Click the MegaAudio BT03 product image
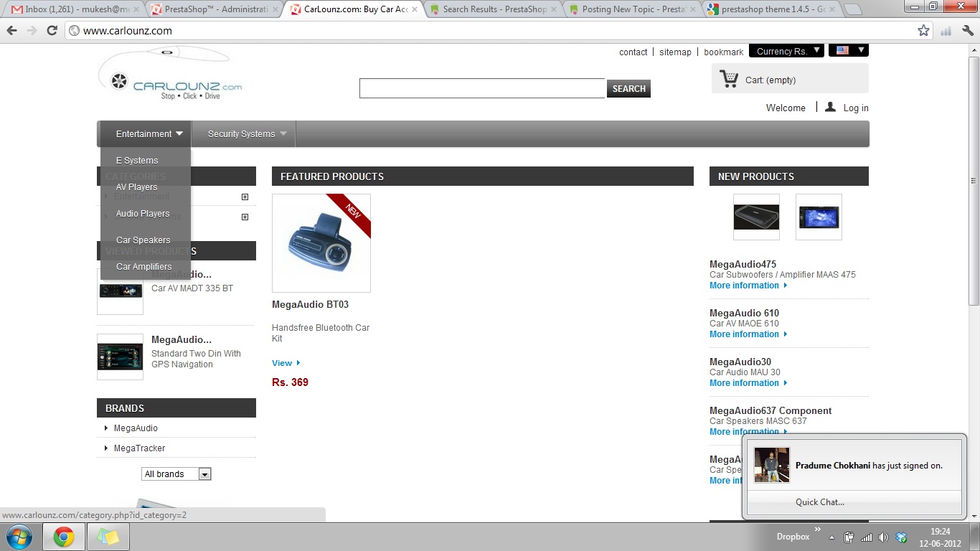The height and width of the screenshot is (551, 980). (321, 243)
